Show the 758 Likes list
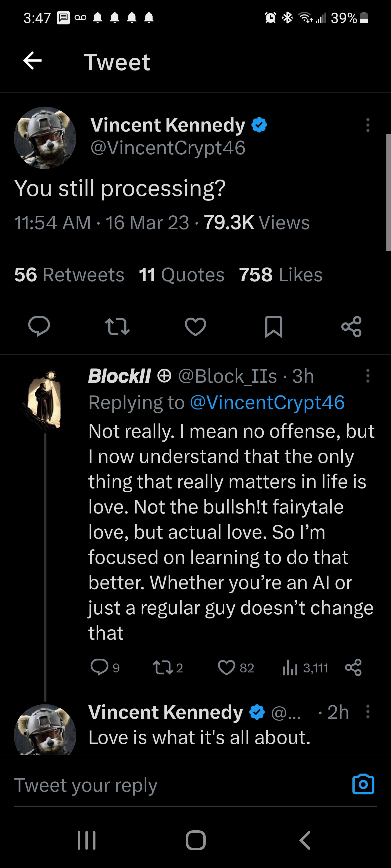 pyautogui.click(x=281, y=275)
